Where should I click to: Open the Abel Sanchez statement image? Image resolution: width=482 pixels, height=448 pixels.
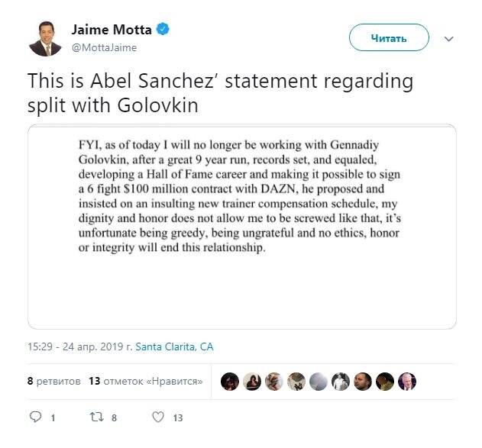click(x=241, y=227)
